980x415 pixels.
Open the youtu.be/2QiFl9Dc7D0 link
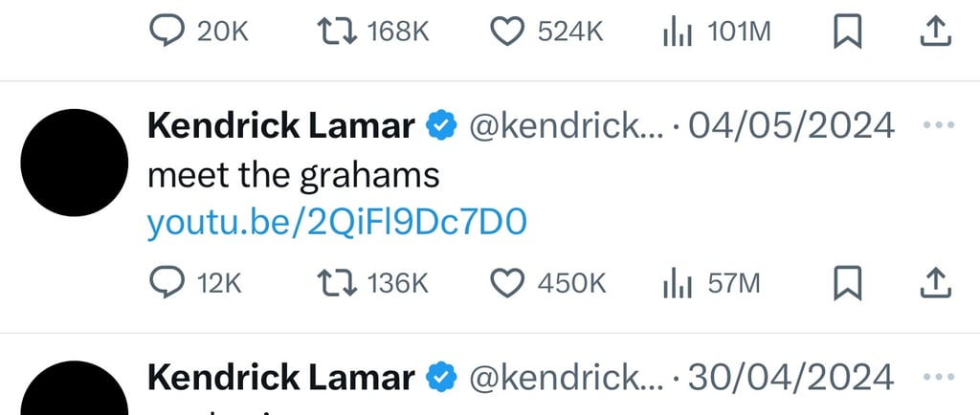coord(337,223)
